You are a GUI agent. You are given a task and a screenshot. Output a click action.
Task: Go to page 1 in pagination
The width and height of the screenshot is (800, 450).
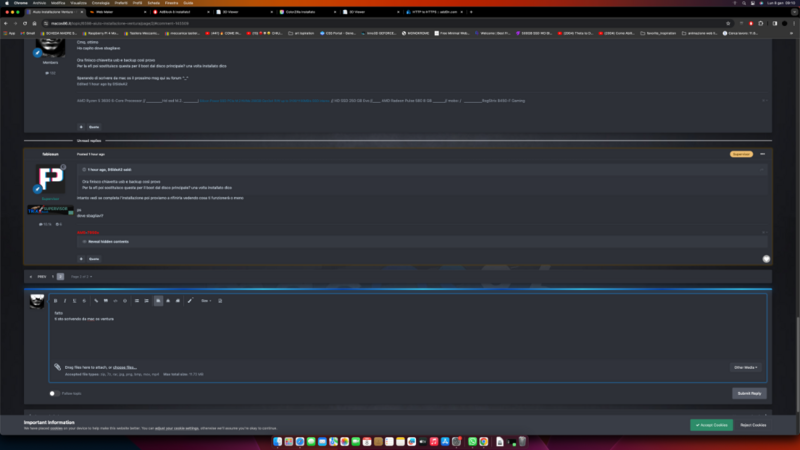[53, 277]
